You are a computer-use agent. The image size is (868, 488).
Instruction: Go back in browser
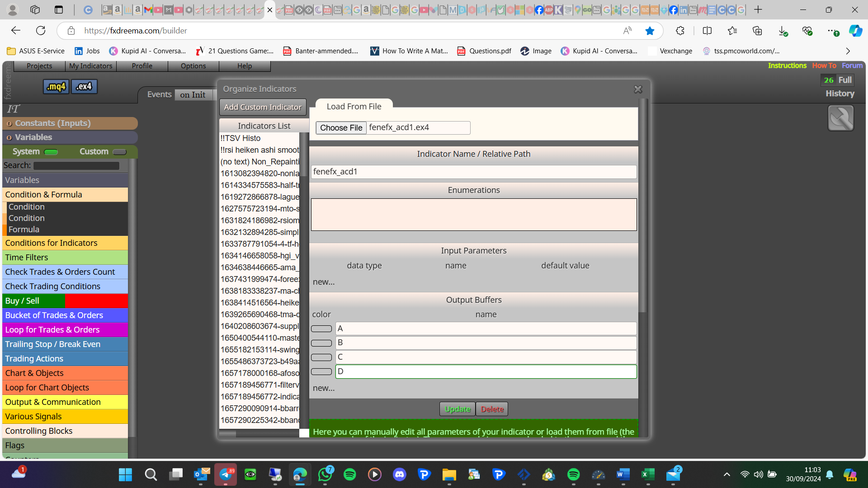pyautogui.click(x=16, y=31)
